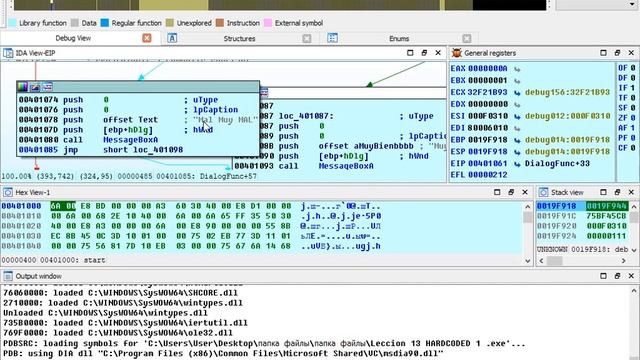The image size is (640, 360).
Task: Click the jump arrow next to ECX register
Action: coord(517,93)
